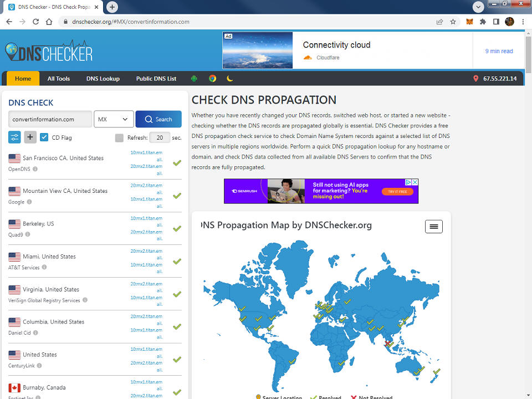Click the DNS Checker logo
This screenshot has width=532, height=399.
pos(49,51)
